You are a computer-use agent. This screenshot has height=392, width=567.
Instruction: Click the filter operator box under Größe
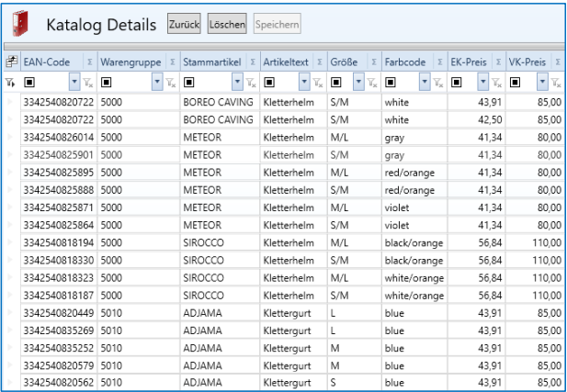pos(336,83)
